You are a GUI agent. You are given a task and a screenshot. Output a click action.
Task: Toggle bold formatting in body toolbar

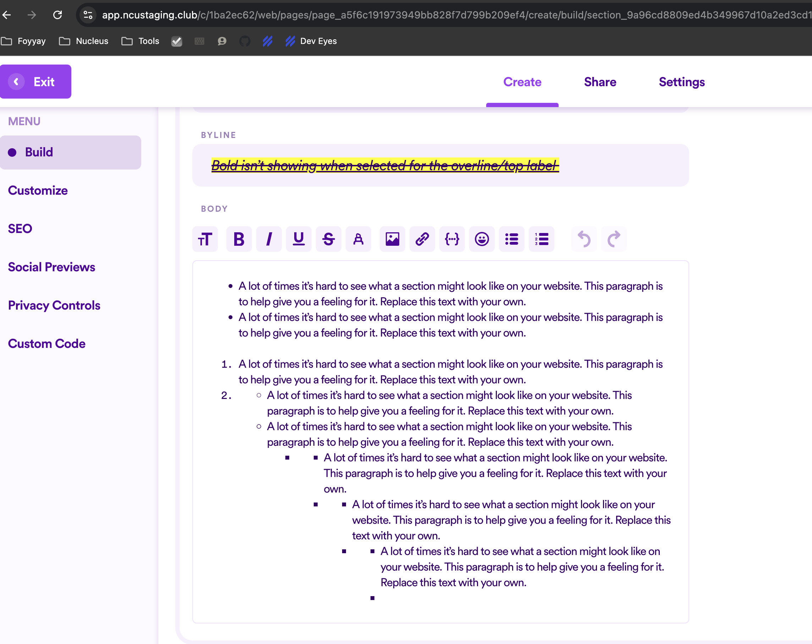[x=239, y=239]
